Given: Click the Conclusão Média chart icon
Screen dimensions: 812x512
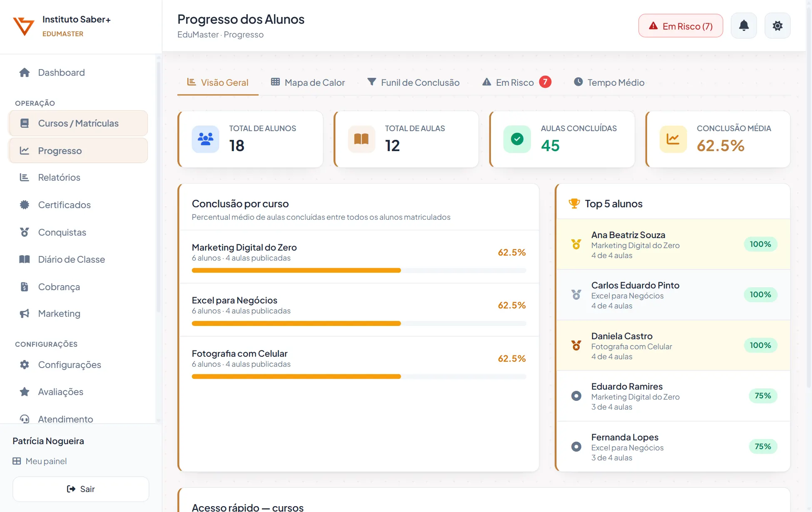Looking at the screenshot, I should (673, 139).
